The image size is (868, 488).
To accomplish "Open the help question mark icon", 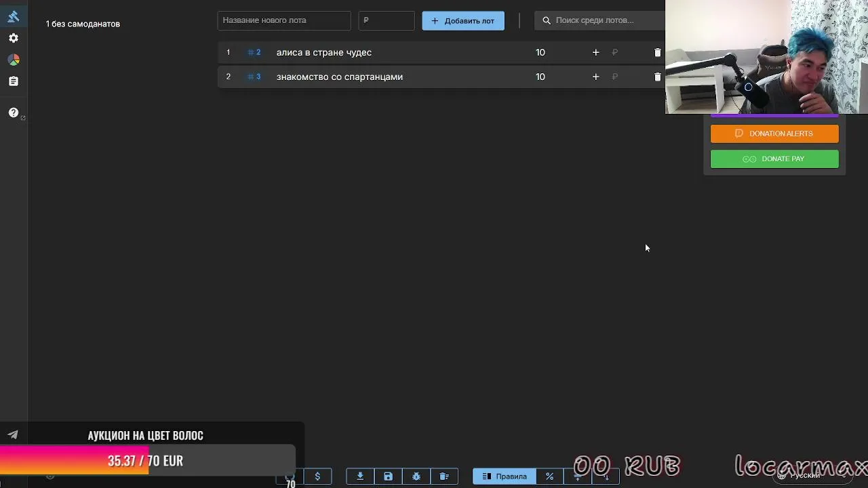I will [x=14, y=113].
